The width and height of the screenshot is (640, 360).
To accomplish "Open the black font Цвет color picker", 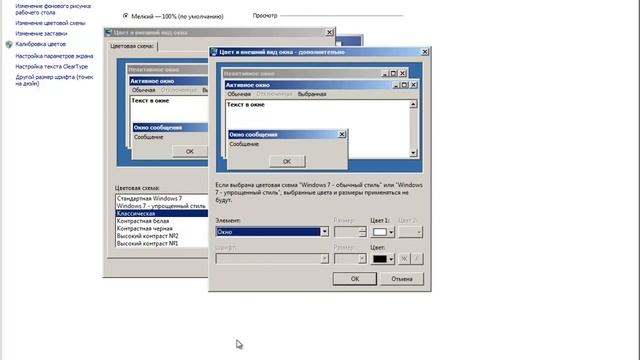I will point(382,259).
